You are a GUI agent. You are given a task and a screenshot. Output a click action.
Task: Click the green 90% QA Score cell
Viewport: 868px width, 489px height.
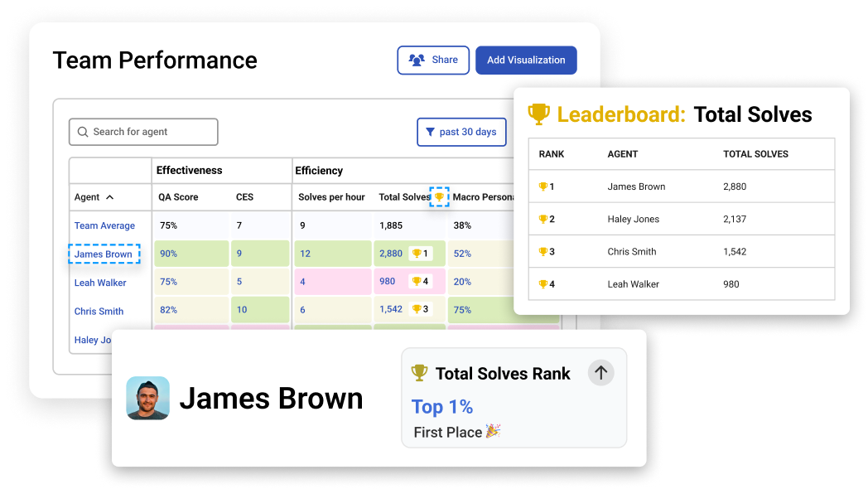(190, 254)
